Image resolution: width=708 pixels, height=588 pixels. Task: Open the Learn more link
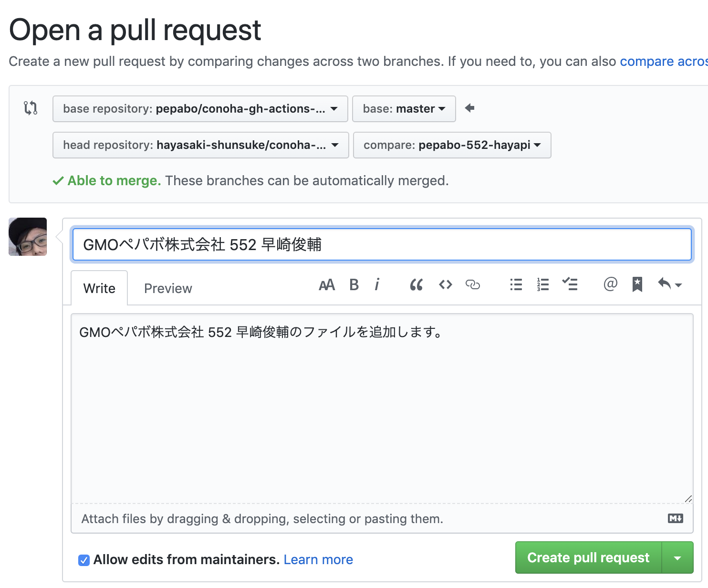[x=318, y=559]
